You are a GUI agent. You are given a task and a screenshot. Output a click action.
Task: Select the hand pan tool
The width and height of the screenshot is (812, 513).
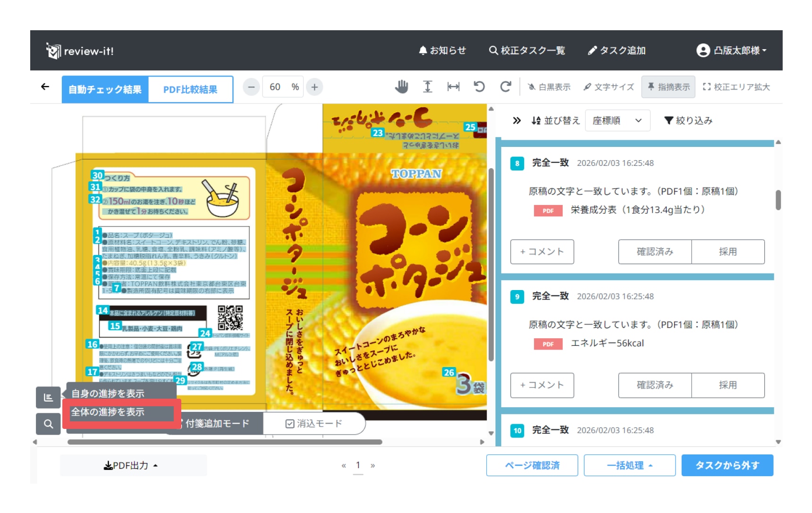pyautogui.click(x=401, y=87)
